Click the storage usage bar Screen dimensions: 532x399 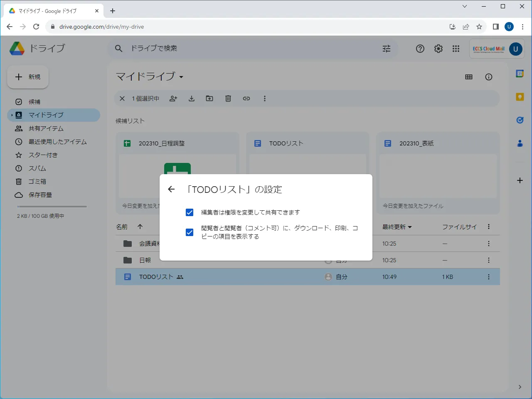(x=52, y=207)
